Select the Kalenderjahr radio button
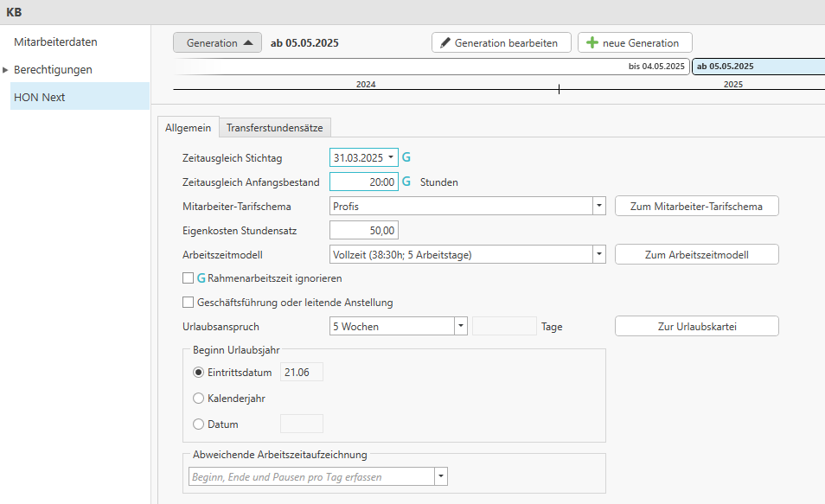 (199, 399)
